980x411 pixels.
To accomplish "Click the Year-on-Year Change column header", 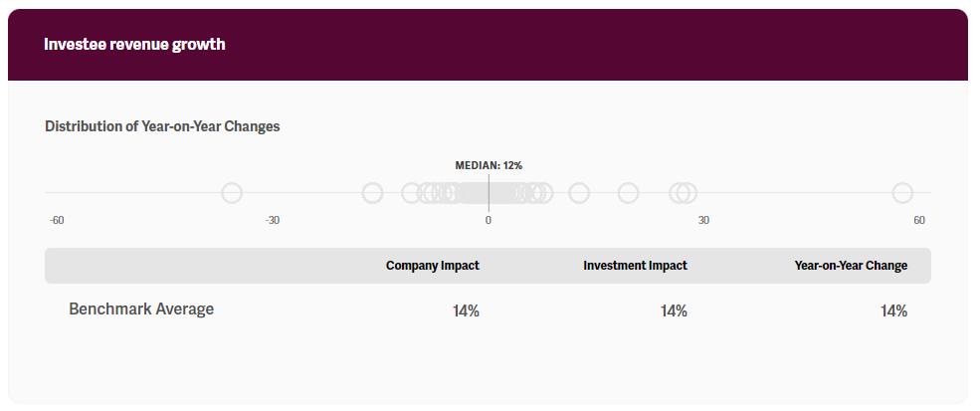I will point(851,266).
